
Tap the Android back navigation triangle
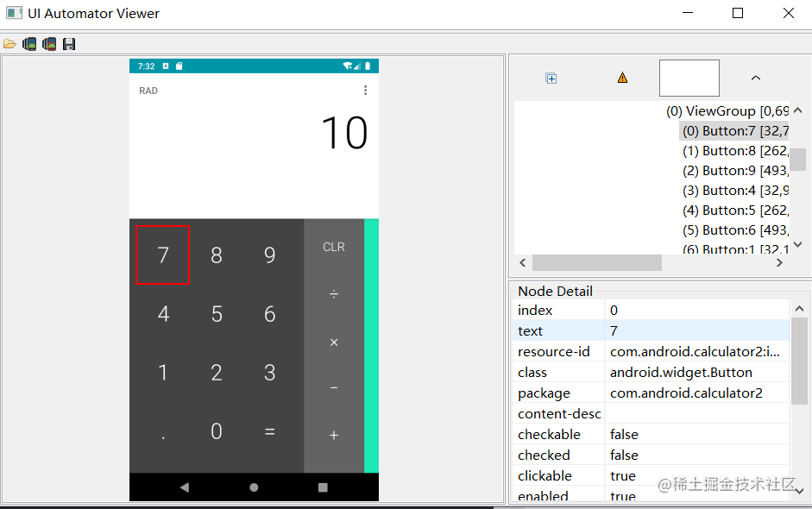[185, 487]
